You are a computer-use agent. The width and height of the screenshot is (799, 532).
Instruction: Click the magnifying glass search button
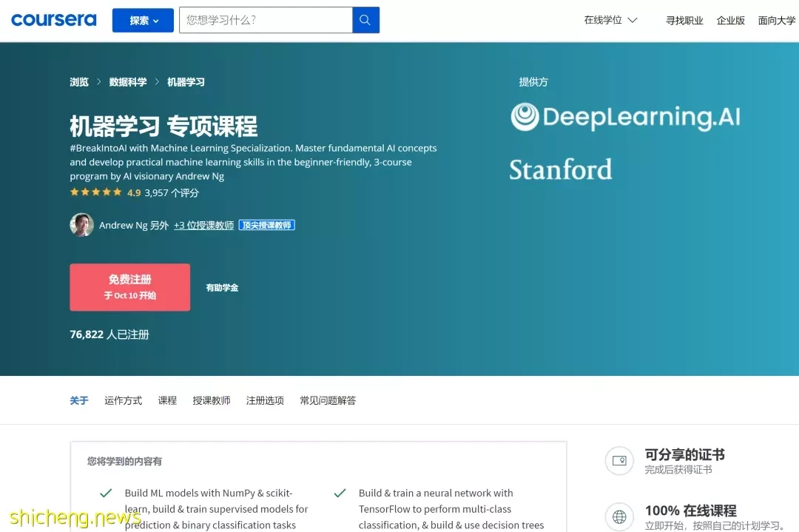pyautogui.click(x=365, y=20)
